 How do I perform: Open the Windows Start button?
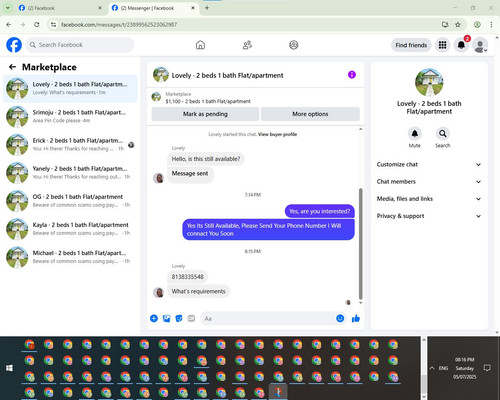9,368
